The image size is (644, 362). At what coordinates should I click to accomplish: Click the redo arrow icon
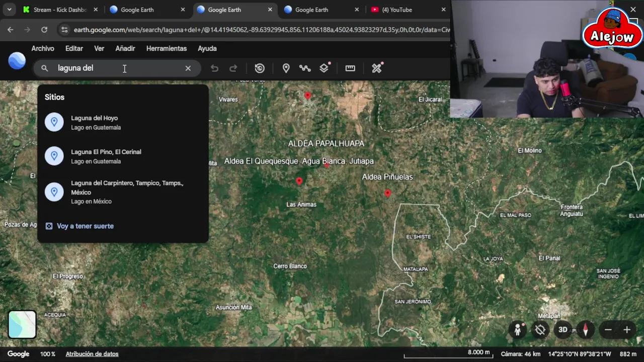pyautogui.click(x=233, y=68)
